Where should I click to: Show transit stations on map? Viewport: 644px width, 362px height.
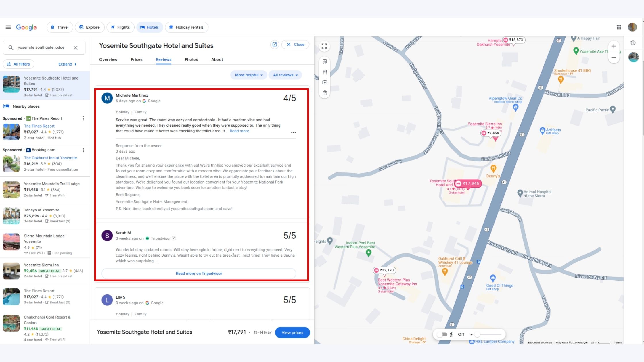[x=325, y=61]
